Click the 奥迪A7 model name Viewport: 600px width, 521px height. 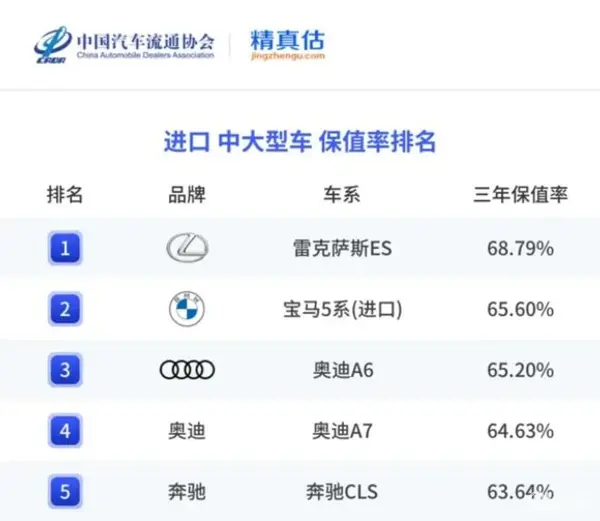tap(342, 431)
